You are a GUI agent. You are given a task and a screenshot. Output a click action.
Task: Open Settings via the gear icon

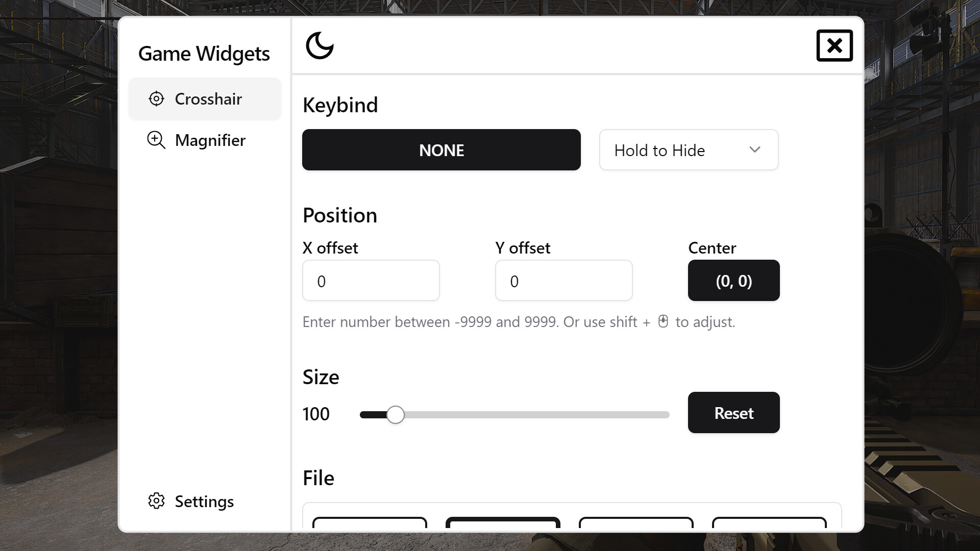point(156,501)
